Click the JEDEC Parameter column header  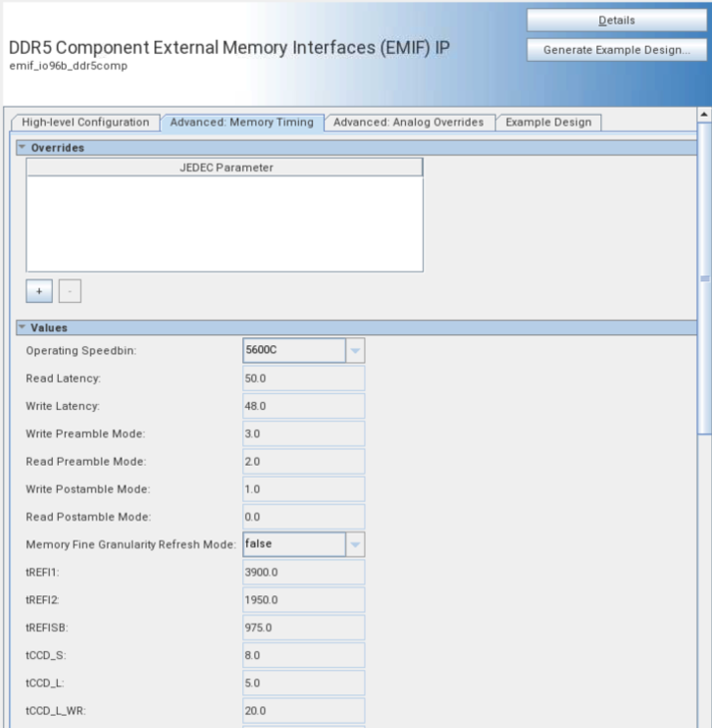click(224, 168)
